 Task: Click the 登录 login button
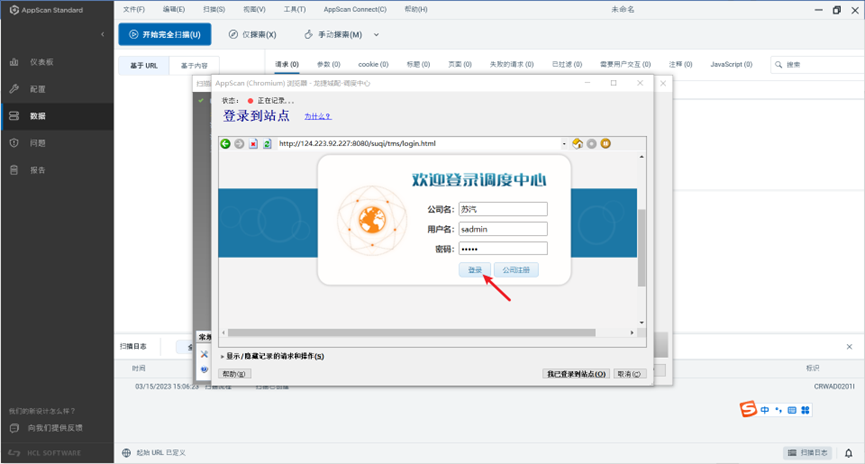[475, 270]
